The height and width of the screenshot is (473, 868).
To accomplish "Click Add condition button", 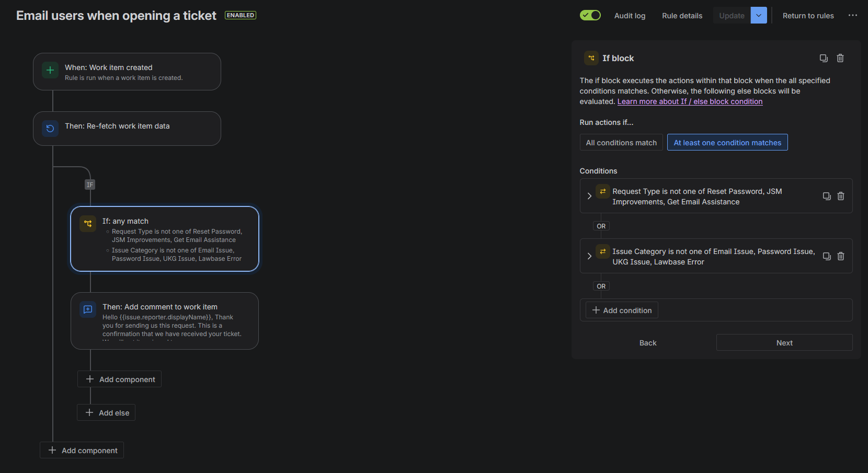I will [622, 310].
